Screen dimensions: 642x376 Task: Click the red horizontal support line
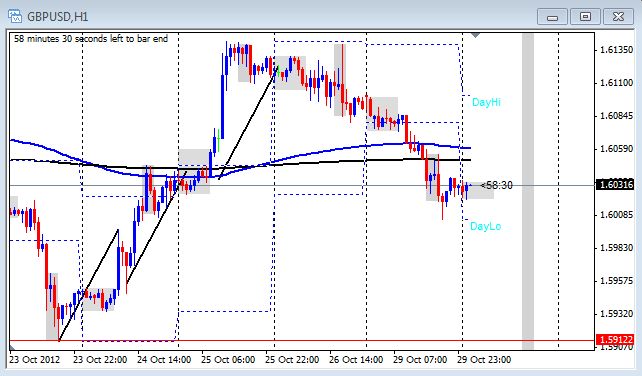[x=303, y=340]
